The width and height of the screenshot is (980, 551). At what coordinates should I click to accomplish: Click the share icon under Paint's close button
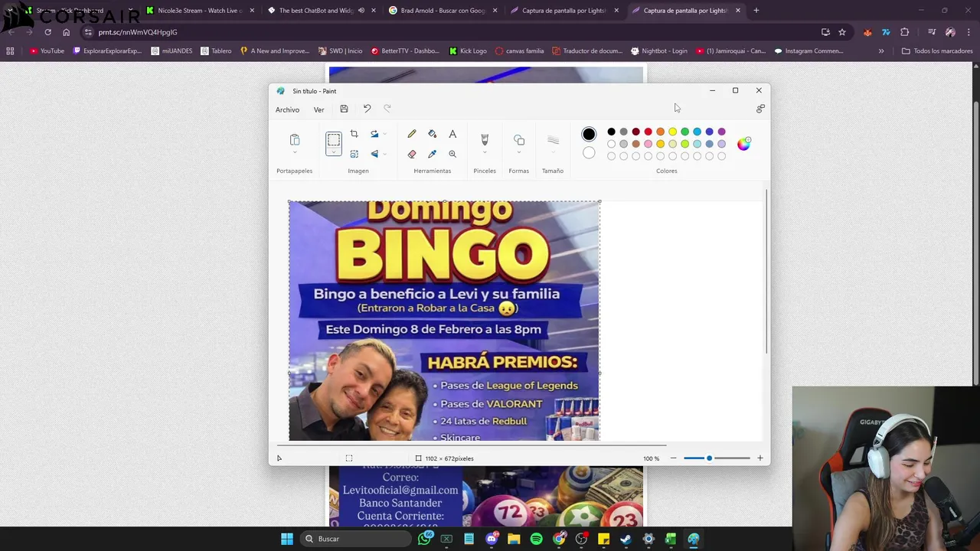click(x=760, y=109)
